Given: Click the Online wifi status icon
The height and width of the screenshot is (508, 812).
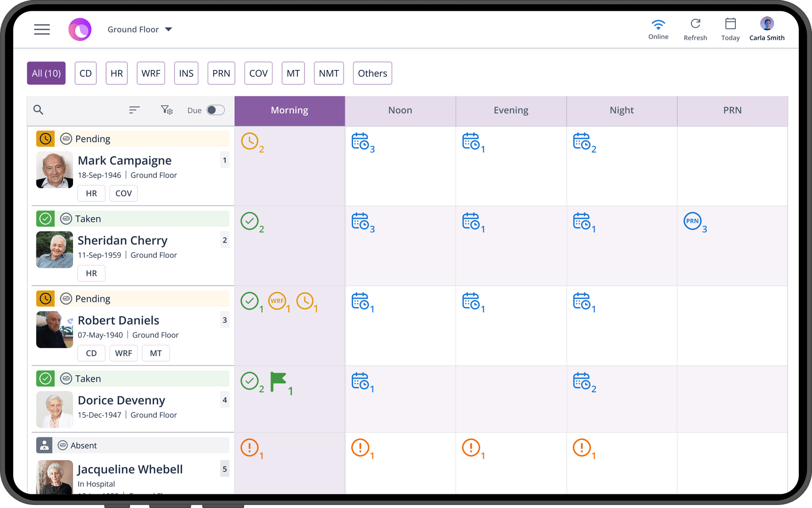Looking at the screenshot, I should point(658,23).
